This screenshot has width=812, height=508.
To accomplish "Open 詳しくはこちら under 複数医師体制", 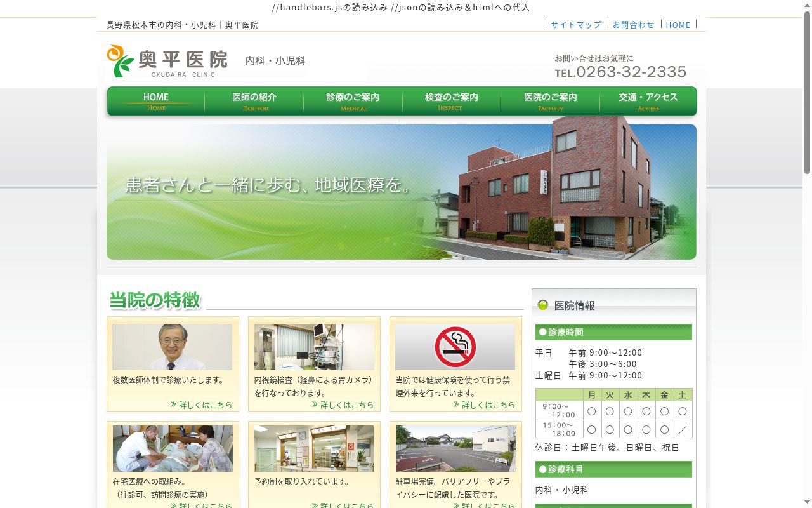I will [201, 404].
